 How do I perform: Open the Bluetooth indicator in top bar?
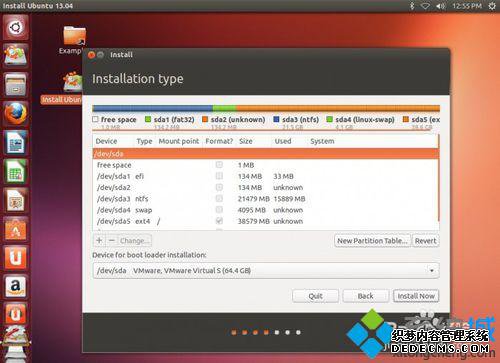click(x=412, y=6)
